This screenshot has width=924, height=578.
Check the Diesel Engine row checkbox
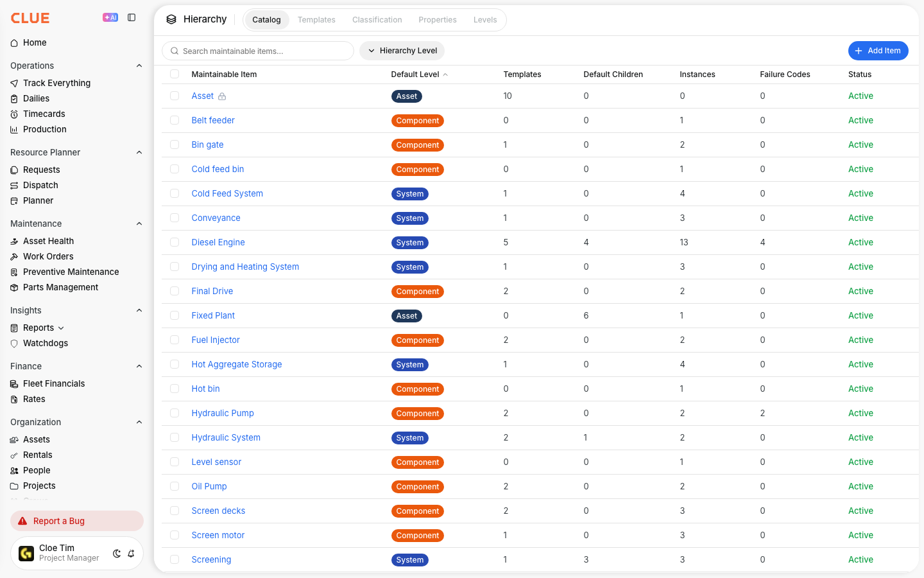click(x=175, y=242)
